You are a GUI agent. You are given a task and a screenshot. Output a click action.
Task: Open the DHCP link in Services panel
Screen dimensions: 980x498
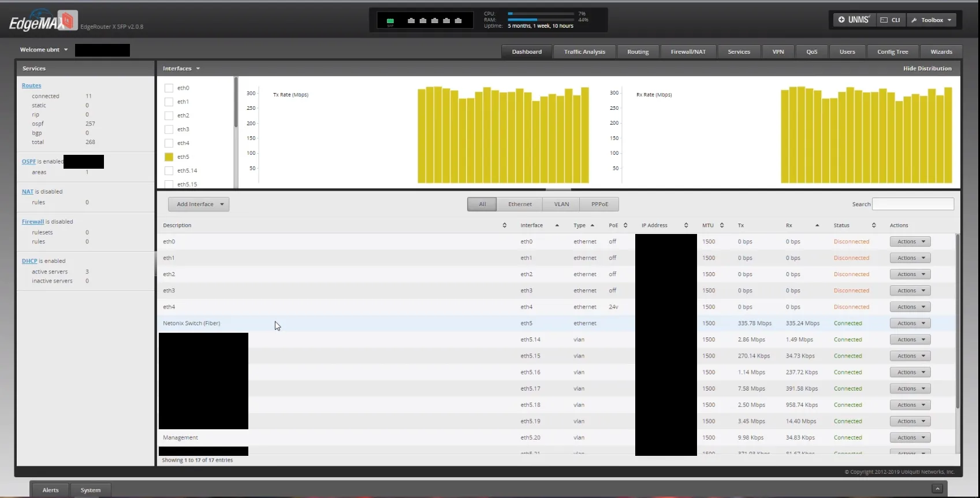[x=29, y=261]
